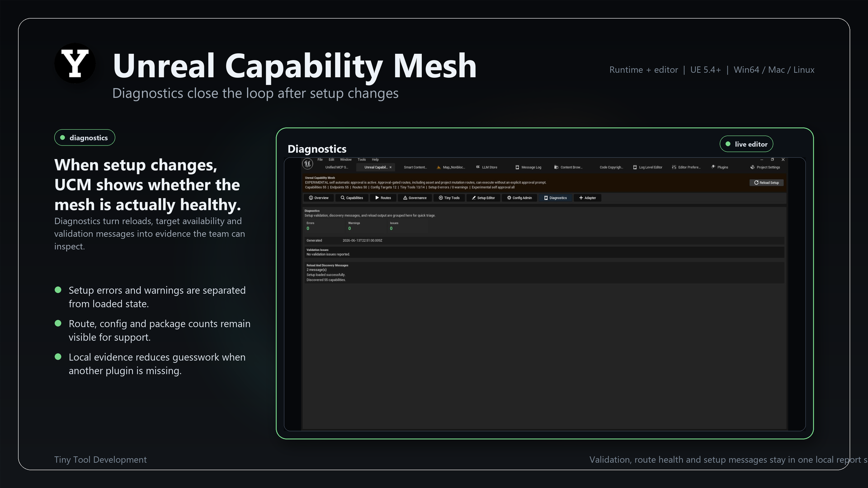Open the Window menu
The image size is (868, 488).
346,160
